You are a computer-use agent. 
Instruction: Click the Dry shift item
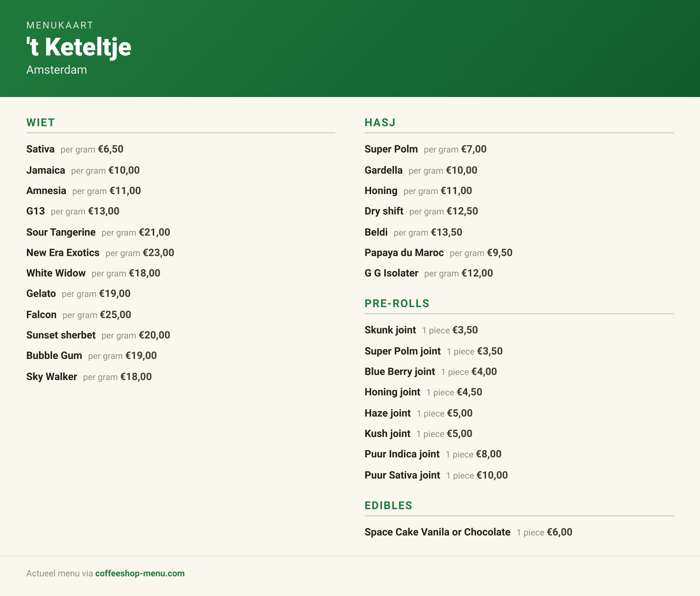[384, 211]
